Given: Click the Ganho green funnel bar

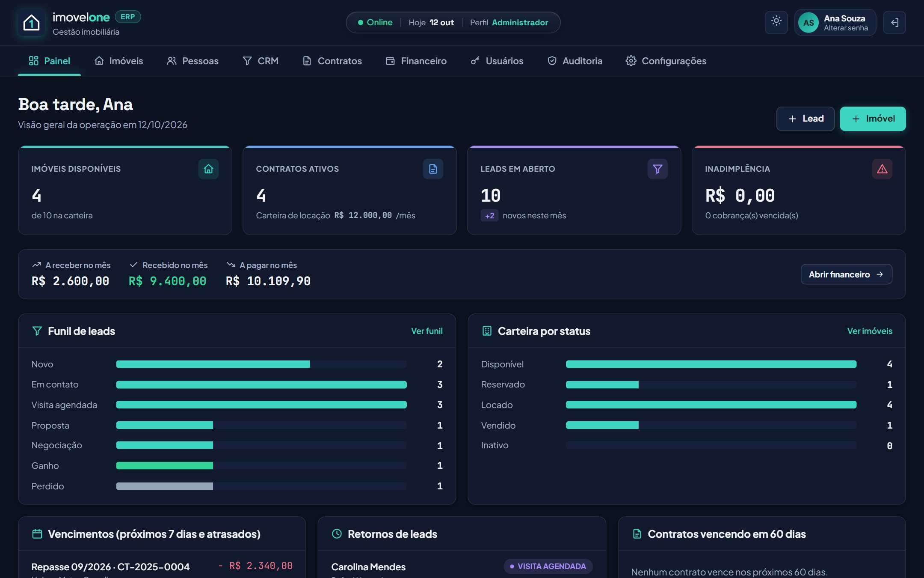Looking at the screenshot, I should [165, 466].
